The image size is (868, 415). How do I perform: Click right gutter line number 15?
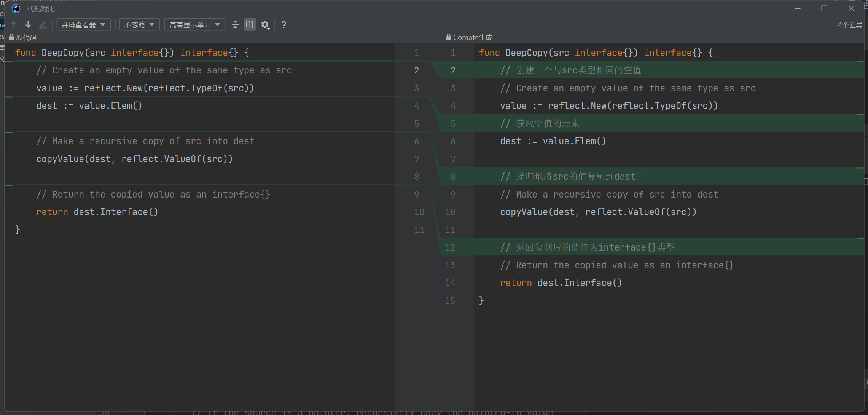pos(450,300)
